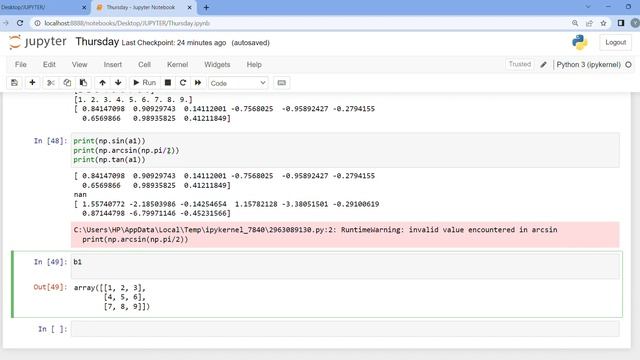Restart kernel and run all cells icon
Screen dimensions: 640x360
198,83
